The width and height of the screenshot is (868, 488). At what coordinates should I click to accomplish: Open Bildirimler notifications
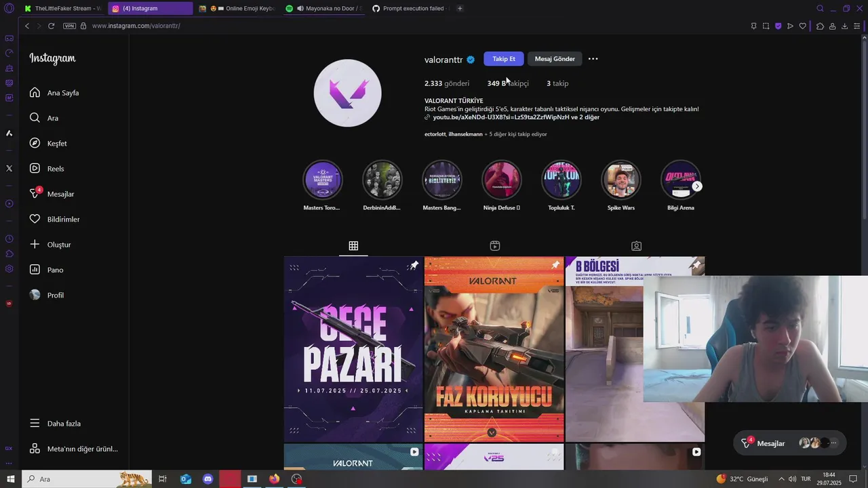[x=54, y=219]
